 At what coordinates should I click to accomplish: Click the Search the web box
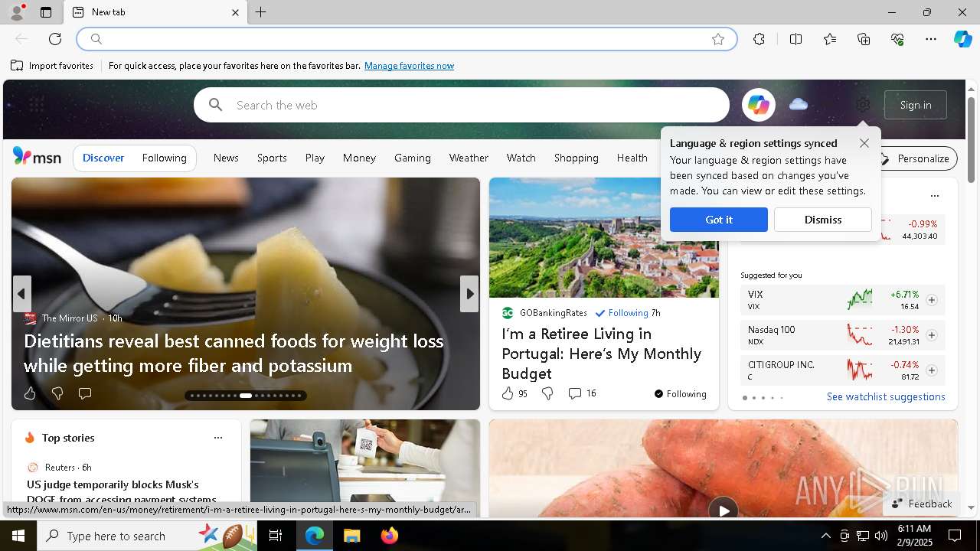[x=462, y=105]
